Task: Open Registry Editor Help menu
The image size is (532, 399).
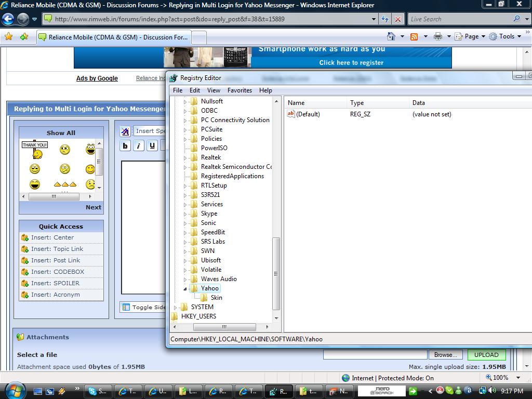Action: 265,90
